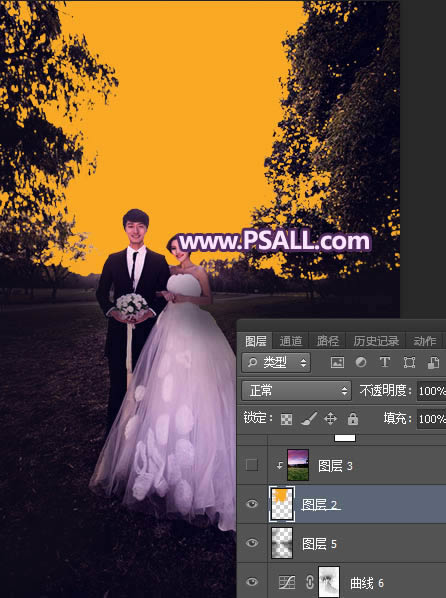Open the 正常 blend mode dropdown
This screenshot has height=598, width=446.
[x=296, y=391]
